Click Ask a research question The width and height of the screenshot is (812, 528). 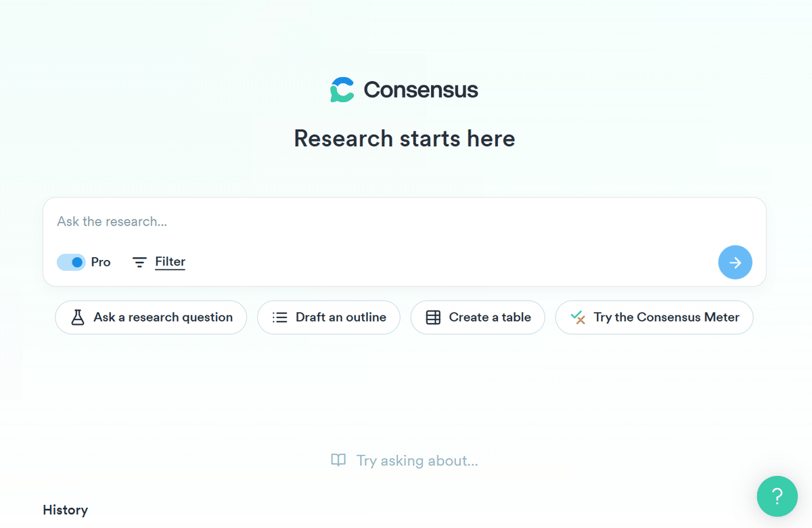tap(150, 317)
